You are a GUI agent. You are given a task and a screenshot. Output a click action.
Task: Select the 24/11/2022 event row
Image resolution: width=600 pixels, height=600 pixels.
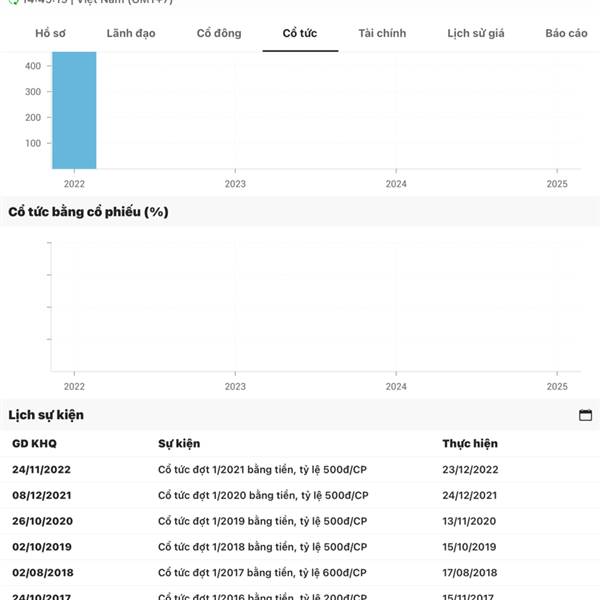tap(300, 470)
